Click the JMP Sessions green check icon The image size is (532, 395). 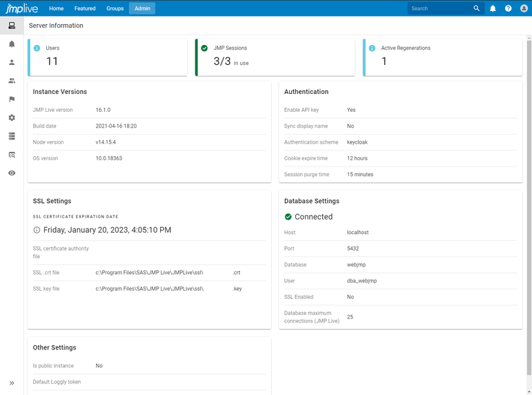click(204, 48)
